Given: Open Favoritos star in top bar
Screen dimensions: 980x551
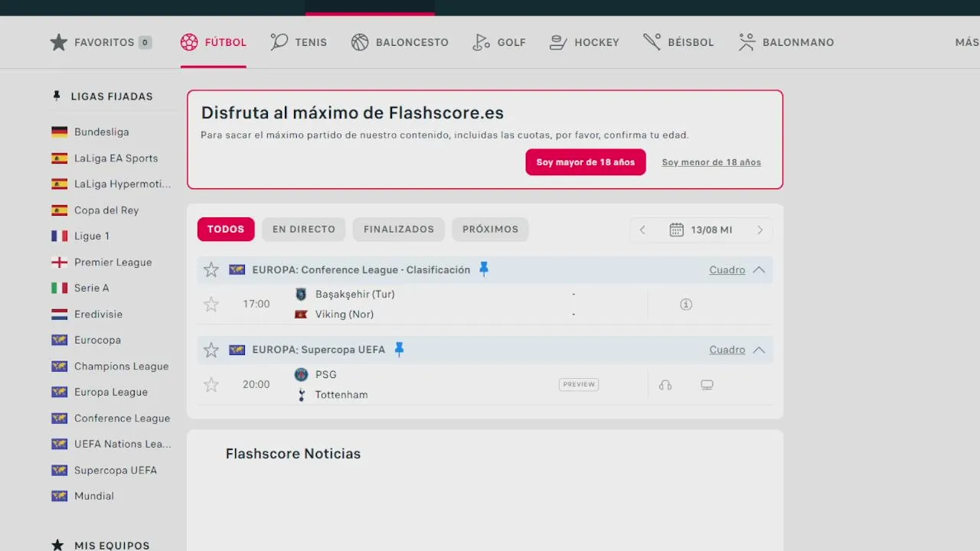Looking at the screenshot, I should tap(59, 42).
